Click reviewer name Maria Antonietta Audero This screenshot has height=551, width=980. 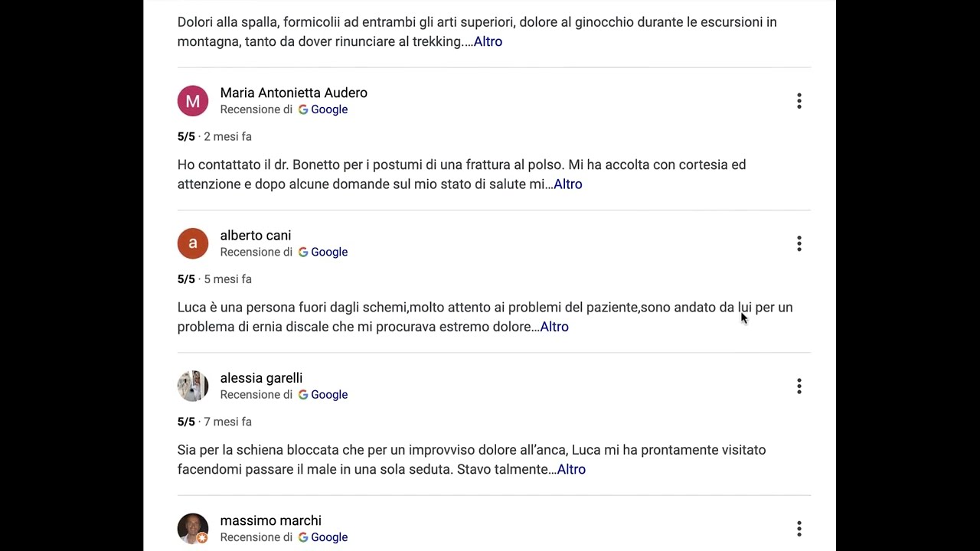coord(293,93)
